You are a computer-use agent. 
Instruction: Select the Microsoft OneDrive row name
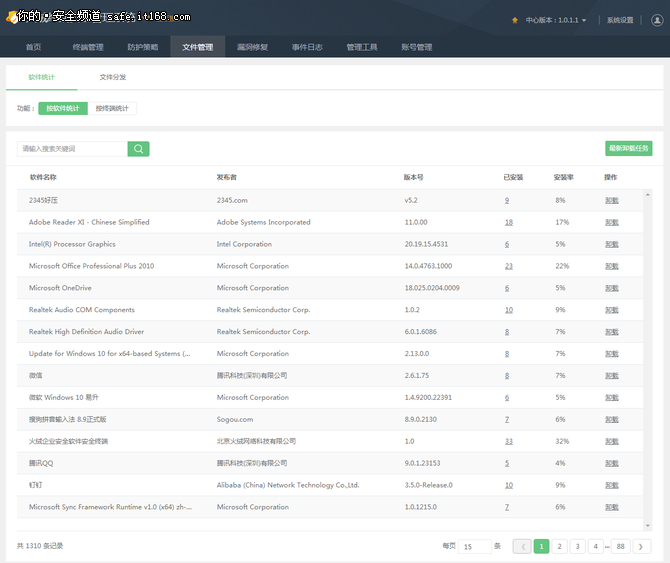(60, 288)
